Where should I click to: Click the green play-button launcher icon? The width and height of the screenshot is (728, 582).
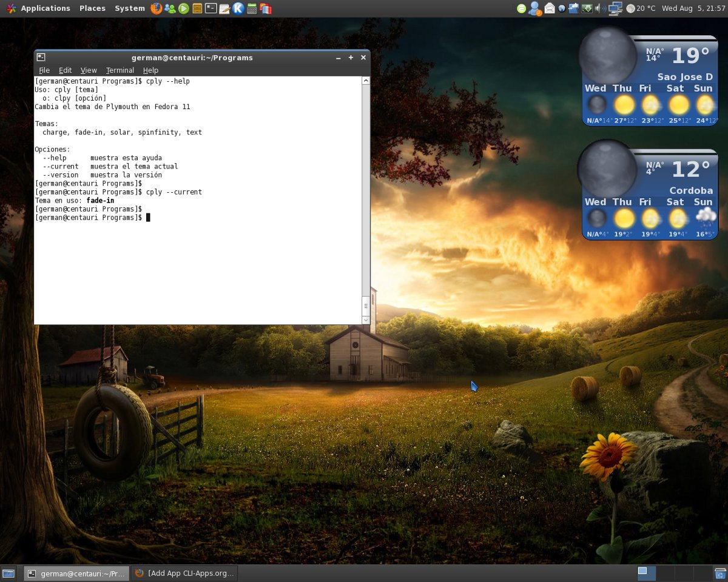[x=184, y=8]
